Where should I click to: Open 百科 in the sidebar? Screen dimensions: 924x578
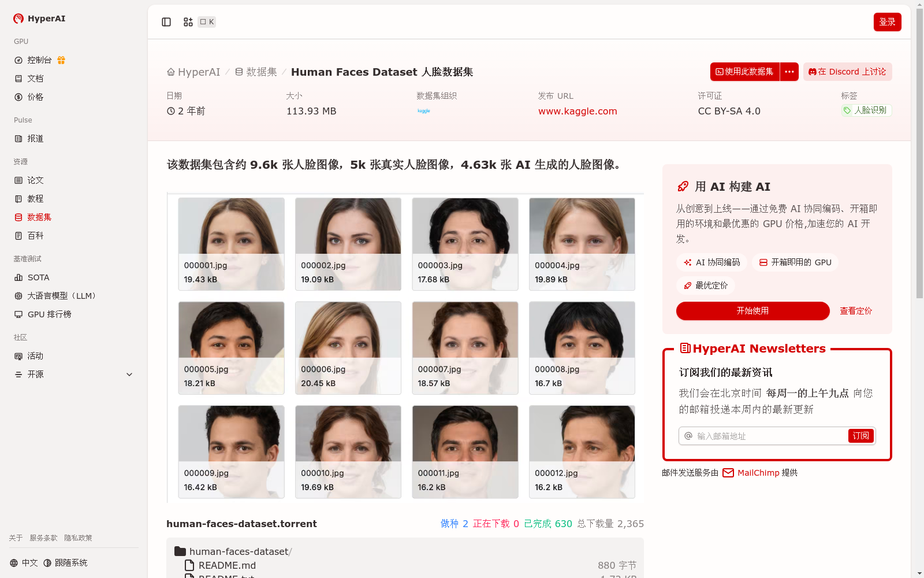[29, 236]
